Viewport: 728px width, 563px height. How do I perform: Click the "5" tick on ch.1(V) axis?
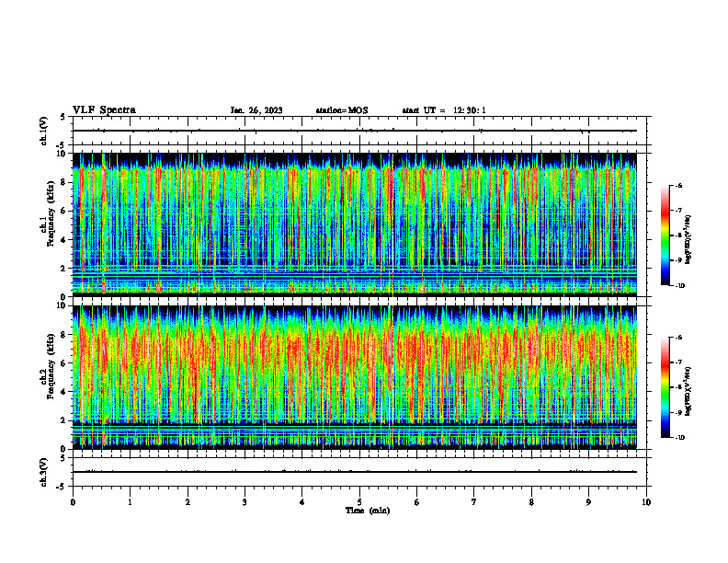(x=63, y=118)
